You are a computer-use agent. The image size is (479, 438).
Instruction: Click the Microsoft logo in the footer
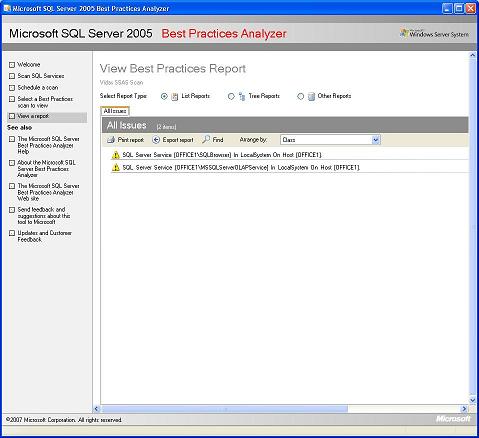pos(453,419)
